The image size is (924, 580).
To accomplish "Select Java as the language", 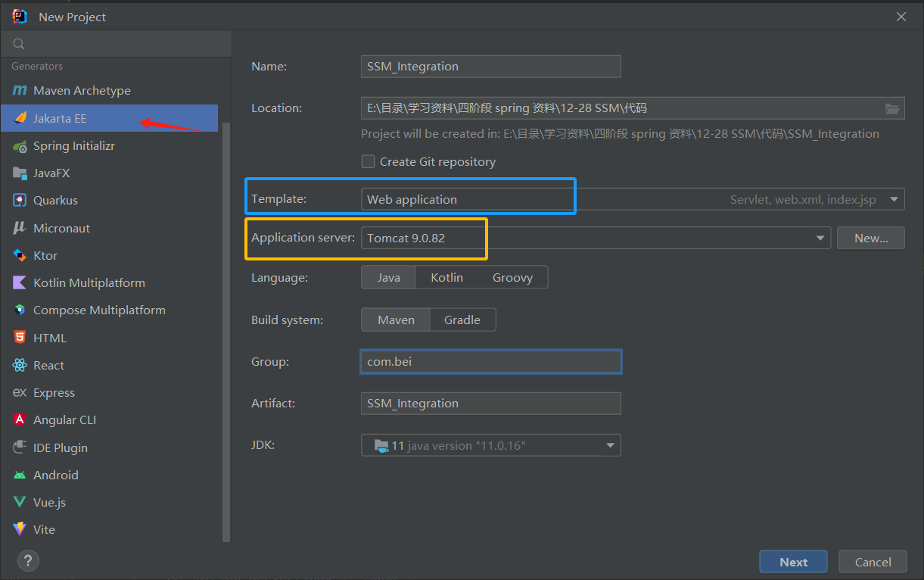I will pos(389,277).
